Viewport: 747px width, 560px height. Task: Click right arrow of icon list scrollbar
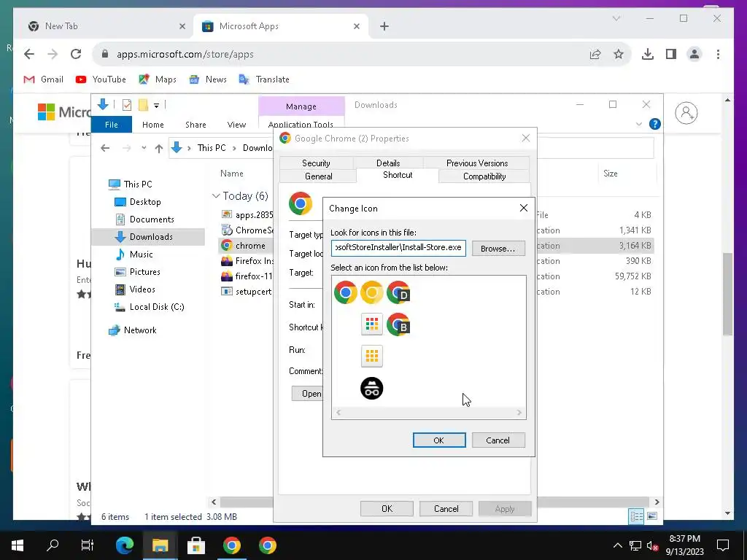(x=519, y=413)
